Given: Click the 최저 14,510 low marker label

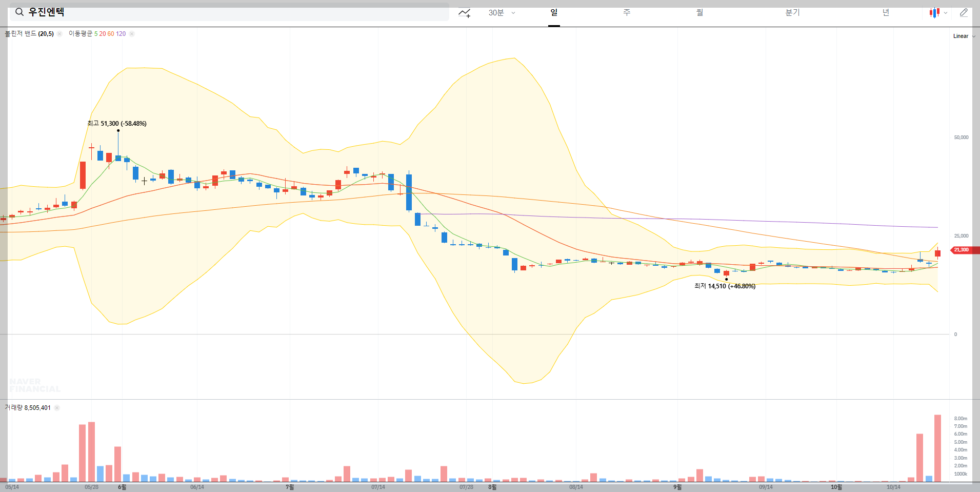Looking at the screenshot, I should coord(725,286).
